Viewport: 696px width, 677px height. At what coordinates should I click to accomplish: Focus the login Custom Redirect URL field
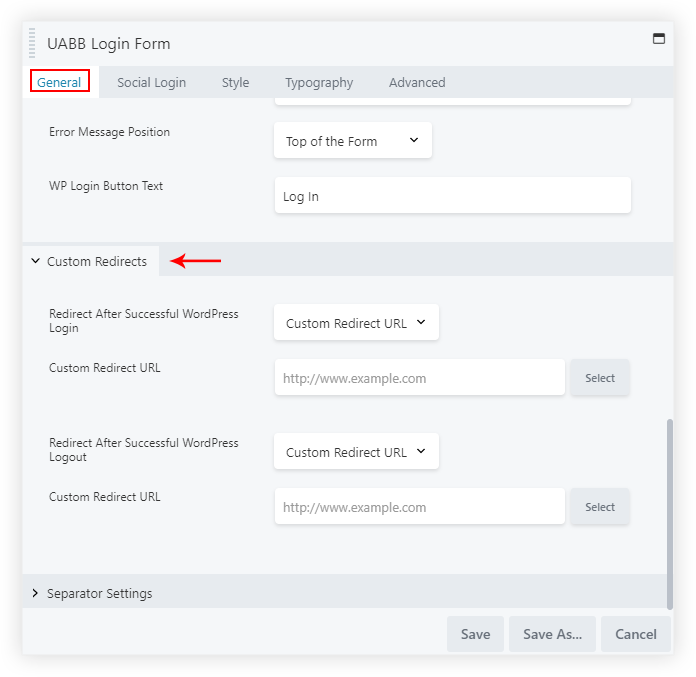pyautogui.click(x=419, y=378)
